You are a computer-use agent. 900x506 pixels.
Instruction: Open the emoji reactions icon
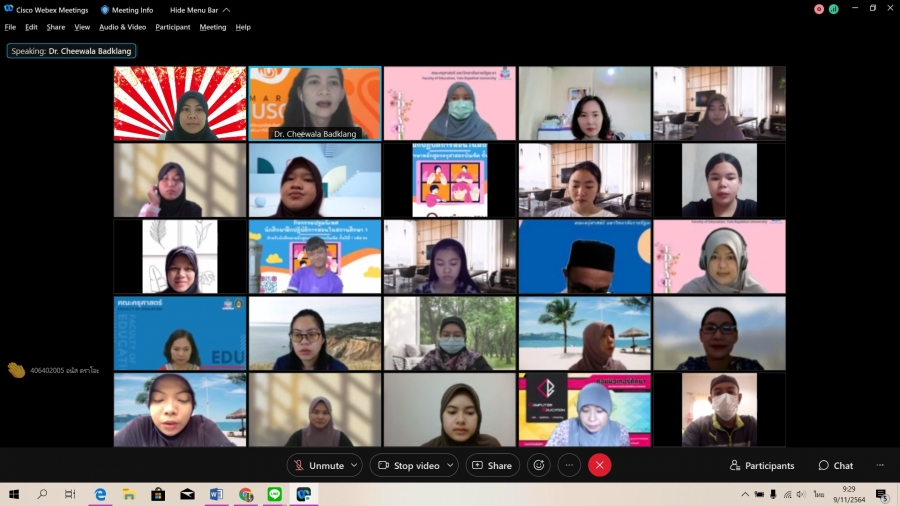540,465
